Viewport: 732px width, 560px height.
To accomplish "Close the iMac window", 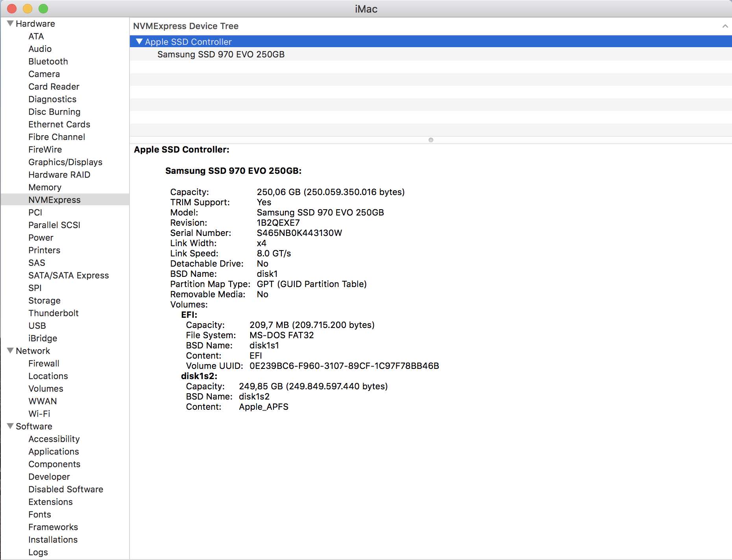I will point(12,8).
